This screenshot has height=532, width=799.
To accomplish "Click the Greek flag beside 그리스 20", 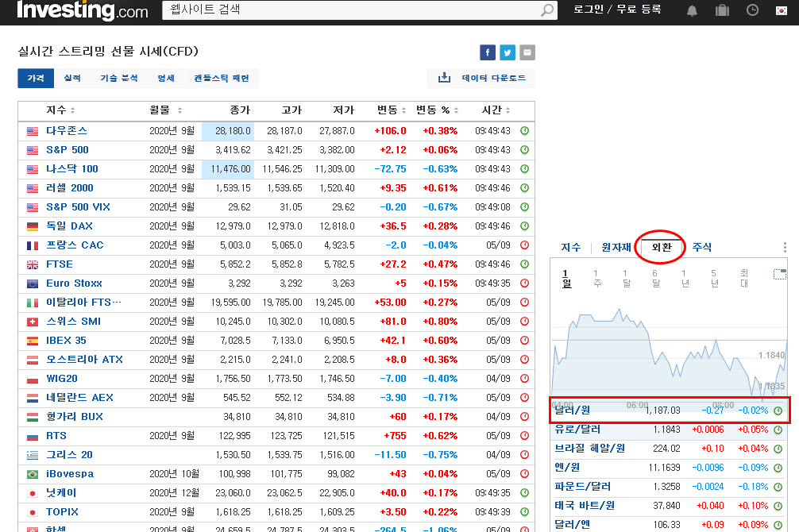I will point(32,455).
